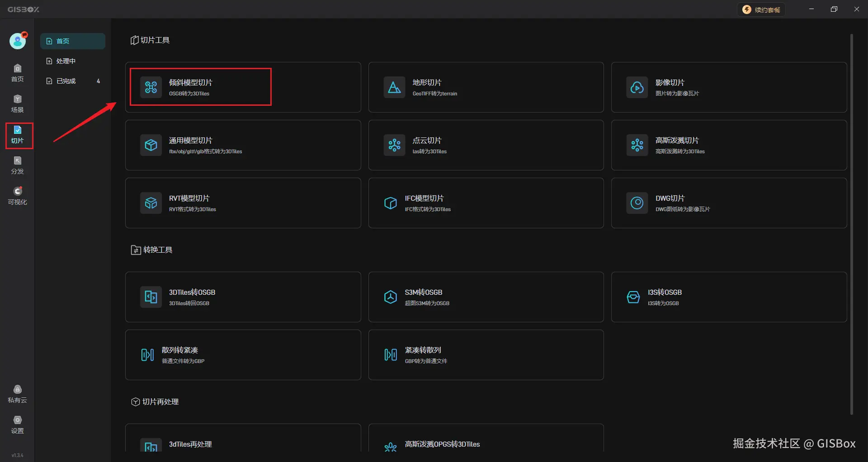Viewport: 868px width, 462px height.
Task: Click the IFC模型切片 hexagon icon
Action: (391, 203)
